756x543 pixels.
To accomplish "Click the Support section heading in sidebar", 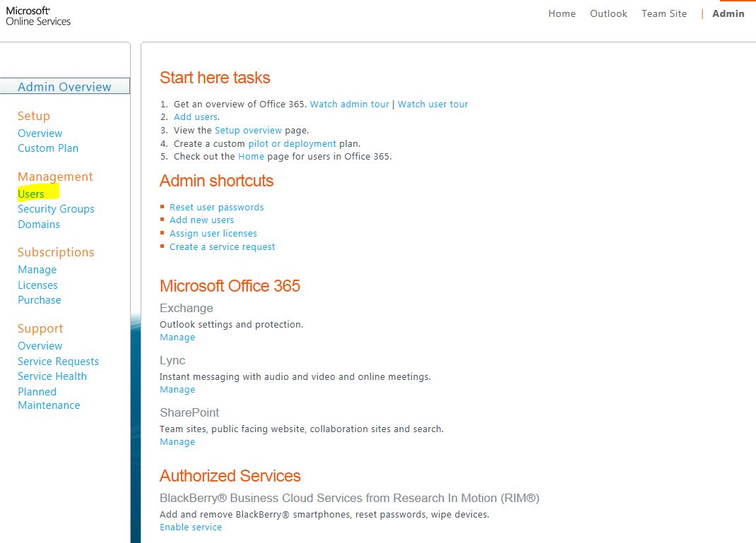I will (40, 328).
